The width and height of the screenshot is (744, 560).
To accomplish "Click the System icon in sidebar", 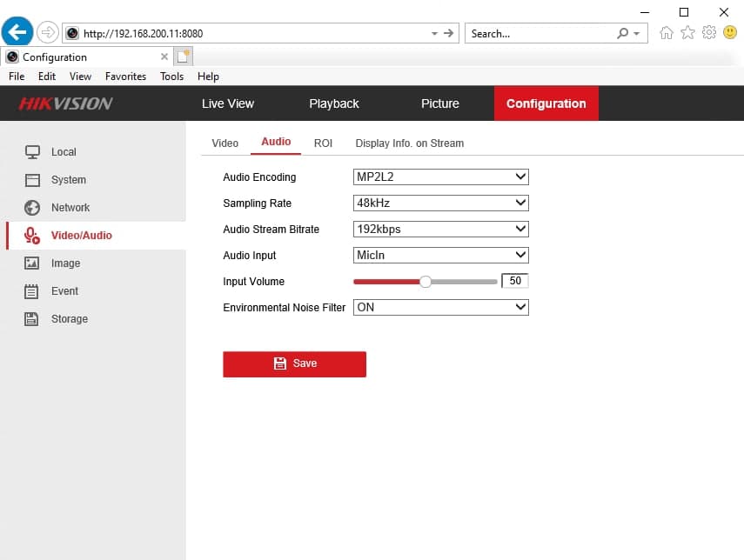I will (33, 180).
